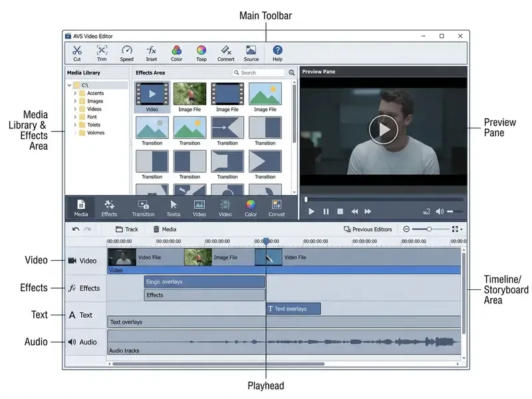Collapse the C:\ root folder
The width and height of the screenshot is (532, 399).
[69, 85]
